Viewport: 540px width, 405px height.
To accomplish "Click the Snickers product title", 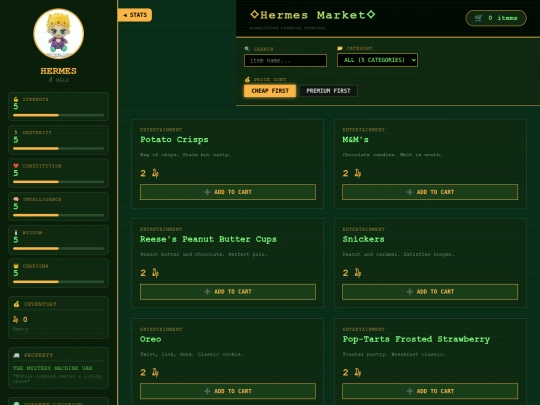I will click(363, 239).
